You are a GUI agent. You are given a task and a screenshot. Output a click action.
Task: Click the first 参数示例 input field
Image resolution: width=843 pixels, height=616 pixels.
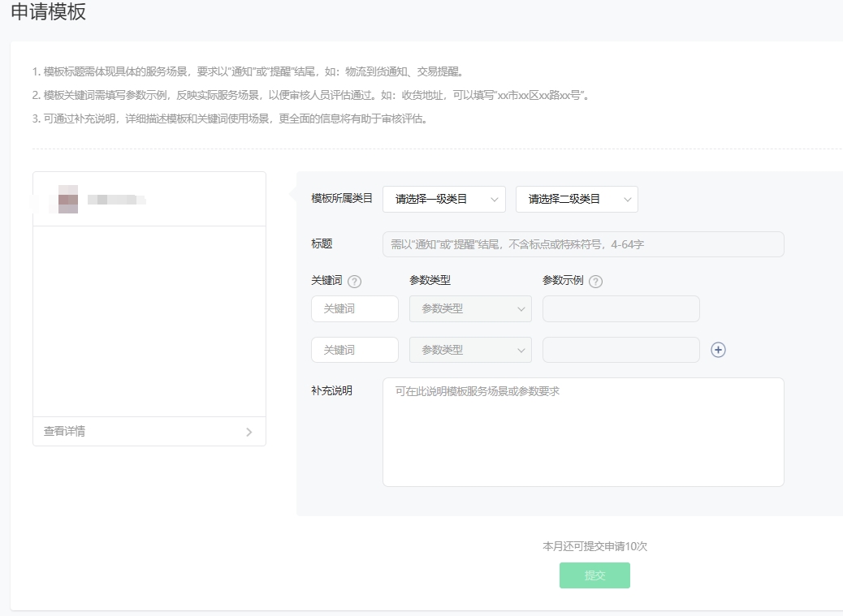620,308
